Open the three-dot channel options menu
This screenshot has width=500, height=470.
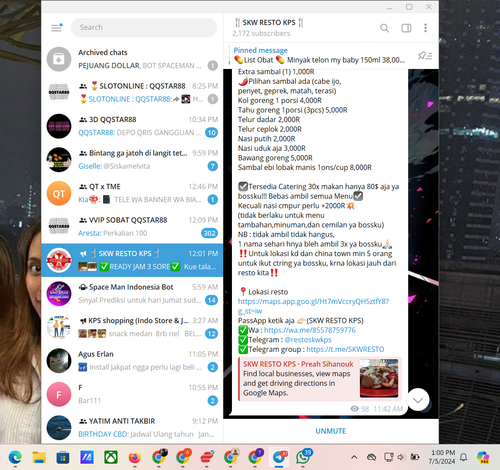425,28
